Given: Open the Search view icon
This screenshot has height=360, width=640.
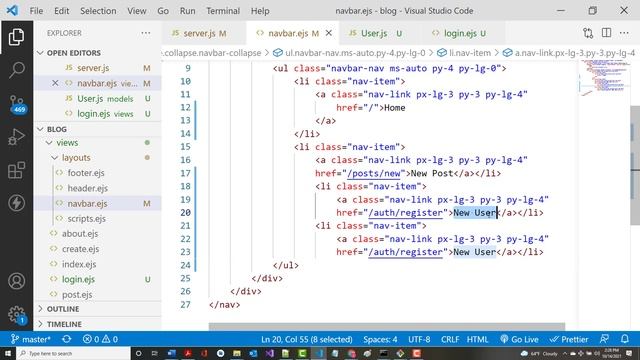Looking at the screenshot, I should (x=16, y=70).
